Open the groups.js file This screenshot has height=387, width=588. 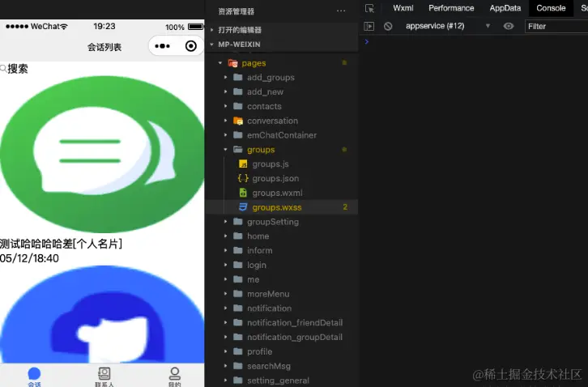click(x=282, y=164)
